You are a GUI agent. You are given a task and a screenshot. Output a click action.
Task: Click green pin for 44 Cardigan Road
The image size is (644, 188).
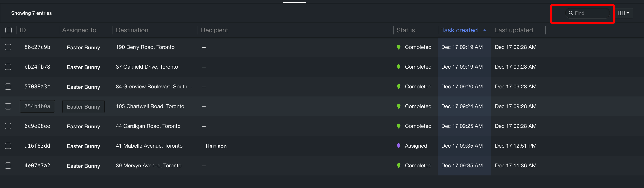tap(399, 126)
